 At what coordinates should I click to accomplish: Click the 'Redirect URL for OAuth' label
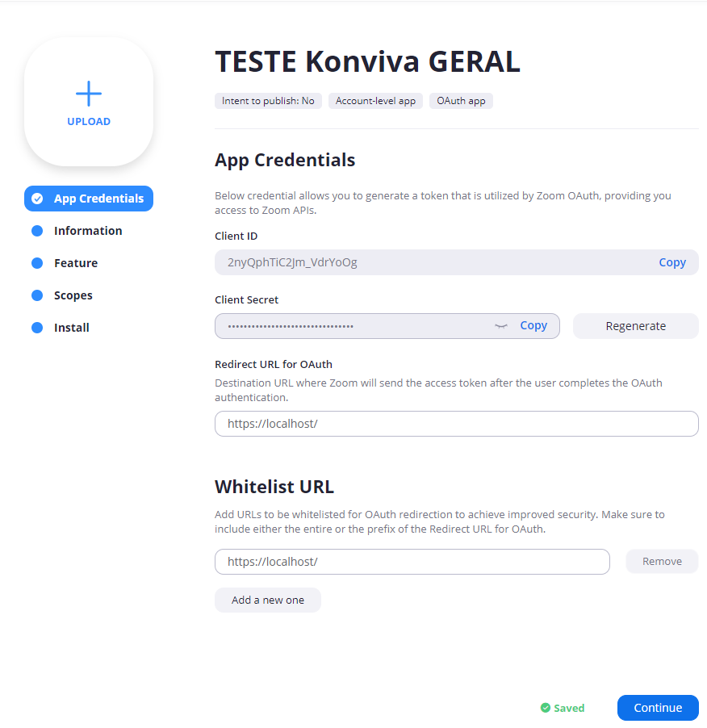coord(274,365)
